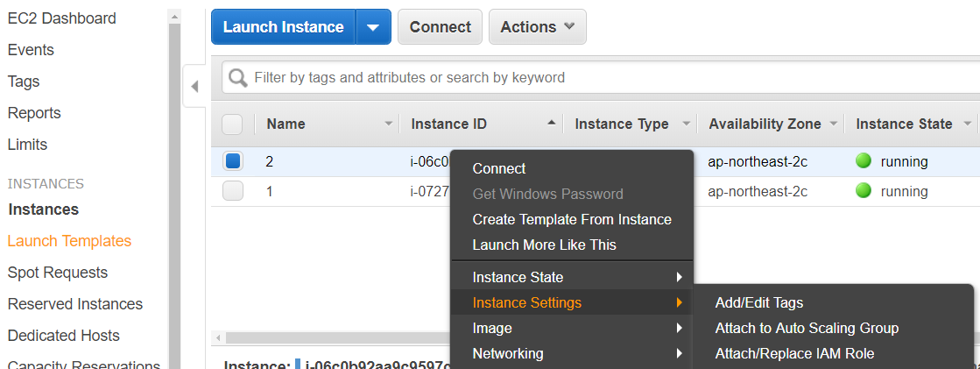The image size is (980, 369).
Task: Choose Create Template From Instance
Action: (572, 219)
